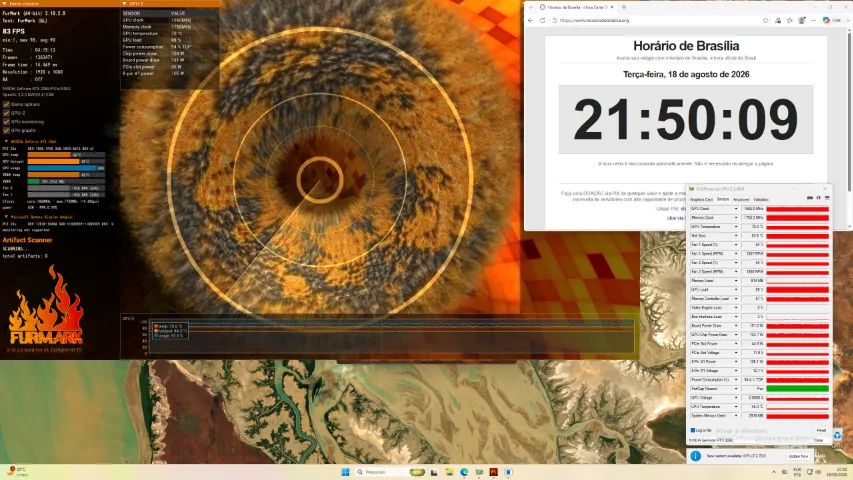Image resolution: width=853 pixels, height=480 pixels.
Task: Open a new browser tab with the plus icon
Action: click(x=623, y=7)
